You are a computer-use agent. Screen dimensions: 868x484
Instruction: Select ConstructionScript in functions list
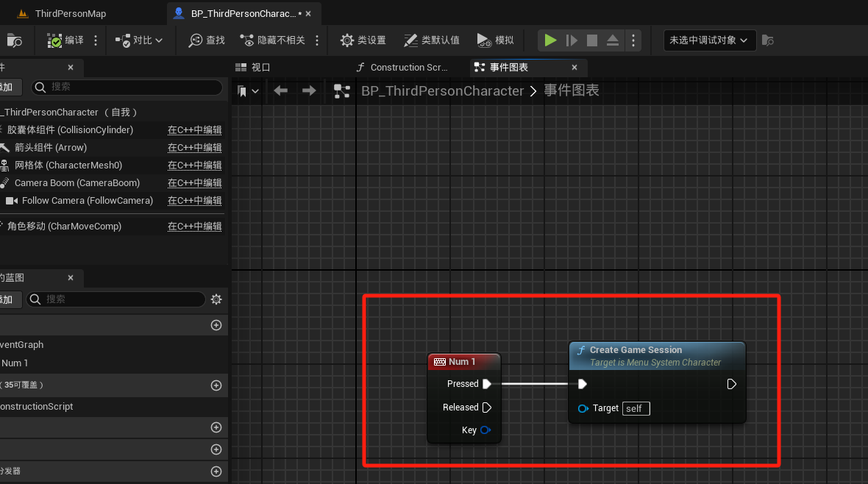pyautogui.click(x=37, y=407)
